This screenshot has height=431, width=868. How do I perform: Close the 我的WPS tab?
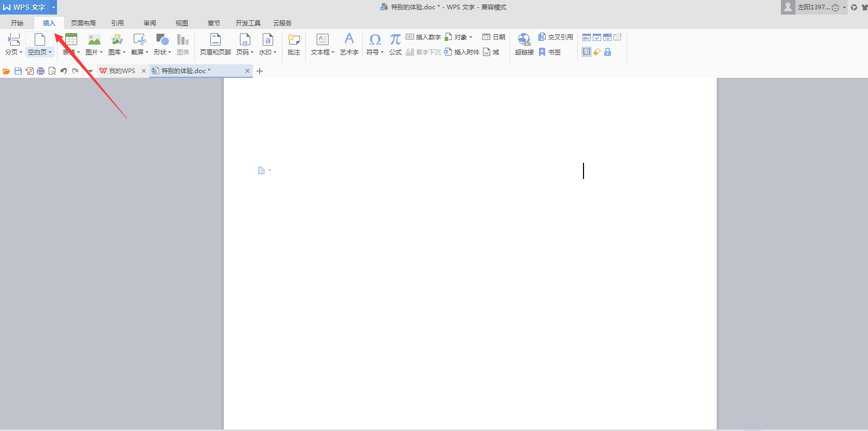click(x=144, y=71)
